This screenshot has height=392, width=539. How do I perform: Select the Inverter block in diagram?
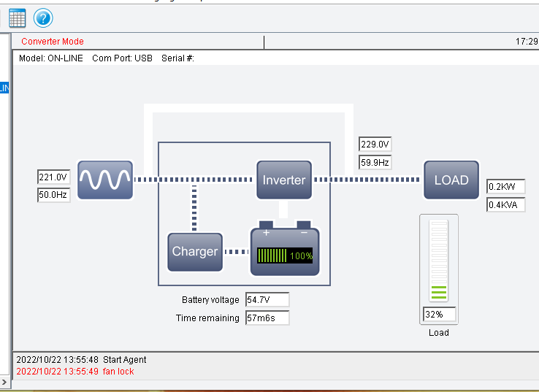click(284, 180)
